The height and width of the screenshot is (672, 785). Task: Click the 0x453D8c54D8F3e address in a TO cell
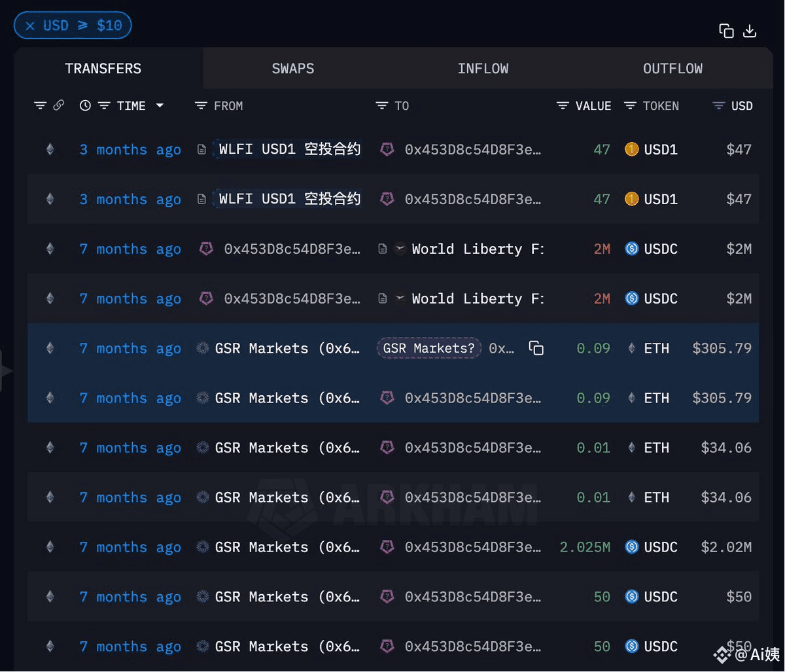474,149
